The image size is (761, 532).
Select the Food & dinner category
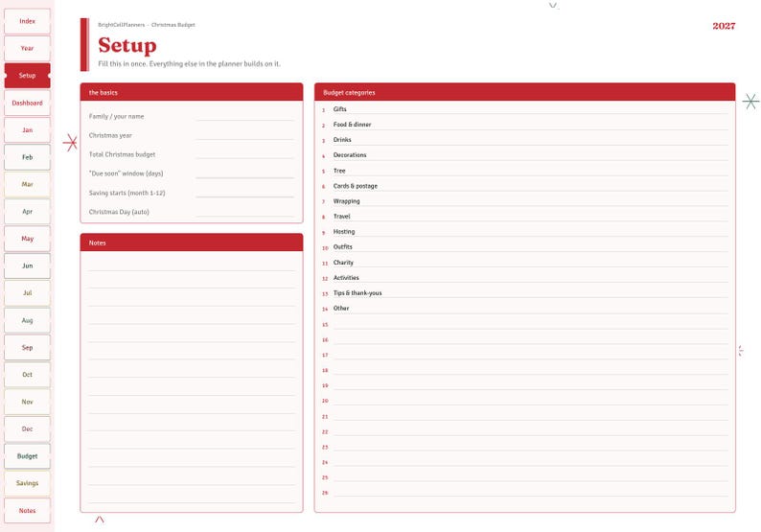525,125
